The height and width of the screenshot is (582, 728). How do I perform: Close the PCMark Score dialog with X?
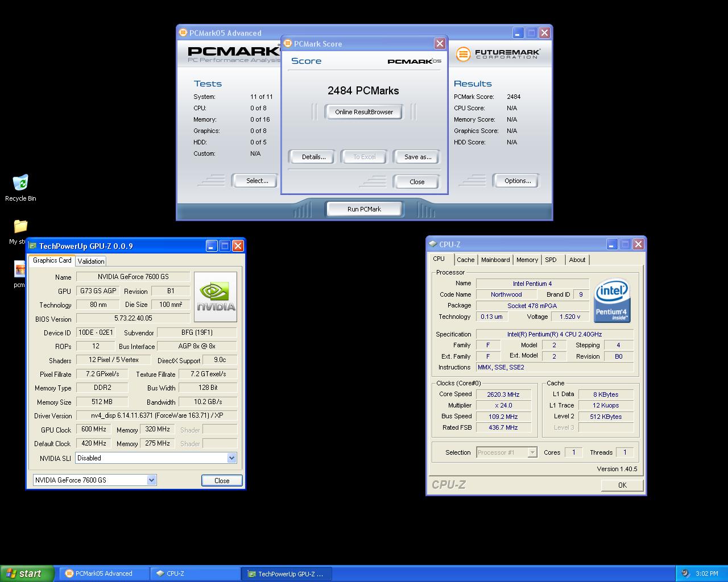[440, 44]
